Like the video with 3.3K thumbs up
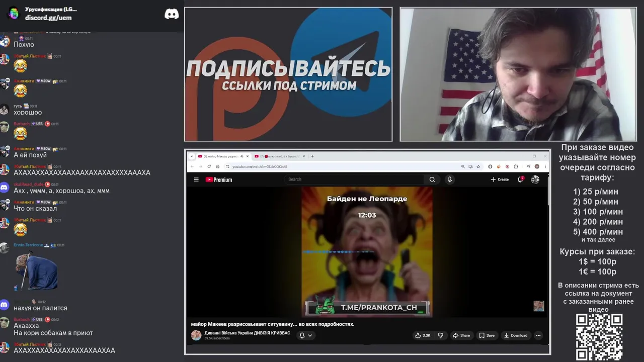644x362 pixels. coord(423,335)
